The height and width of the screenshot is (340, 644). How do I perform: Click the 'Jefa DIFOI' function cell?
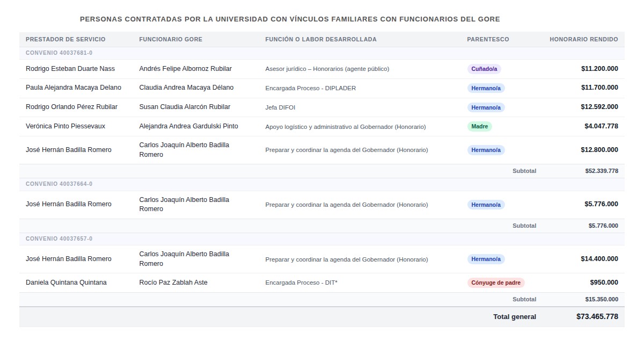click(x=280, y=107)
